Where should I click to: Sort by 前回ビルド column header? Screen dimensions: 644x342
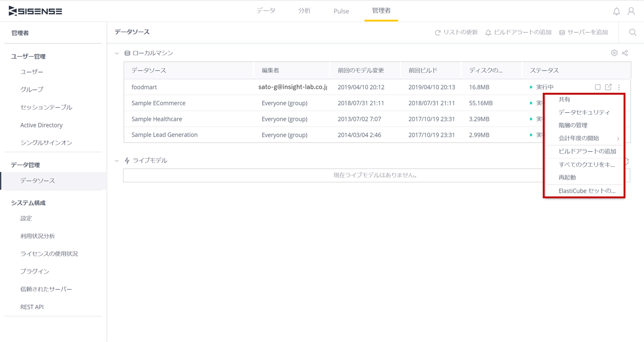(431, 70)
